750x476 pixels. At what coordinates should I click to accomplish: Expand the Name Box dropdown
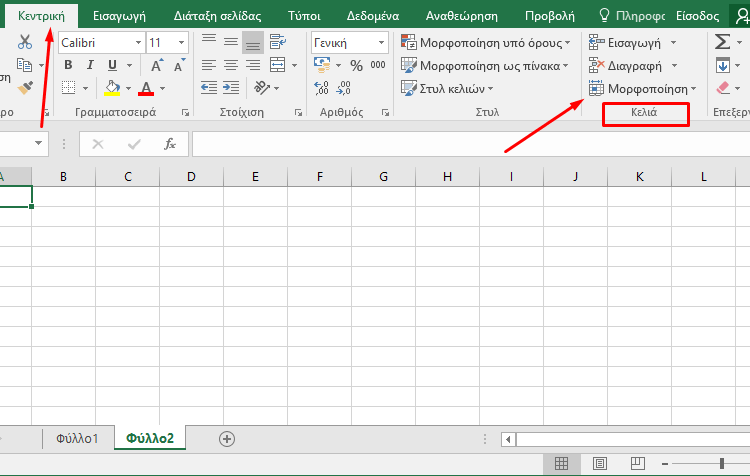point(38,143)
